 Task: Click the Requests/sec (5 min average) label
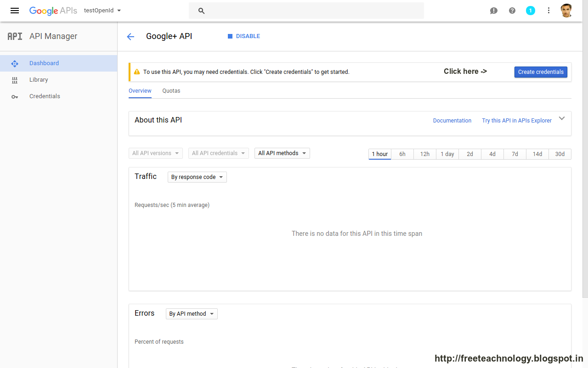(x=172, y=205)
